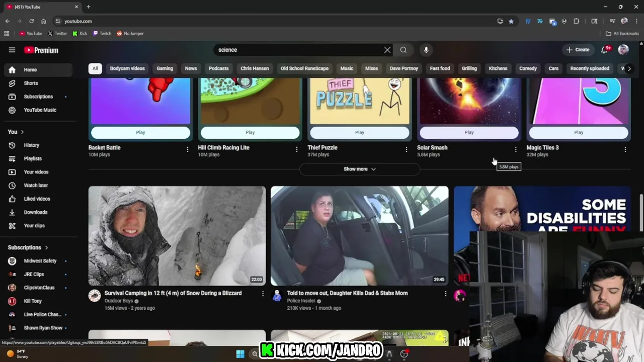Expand the You section chevron
The image size is (644, 362).
pos(22,132)
